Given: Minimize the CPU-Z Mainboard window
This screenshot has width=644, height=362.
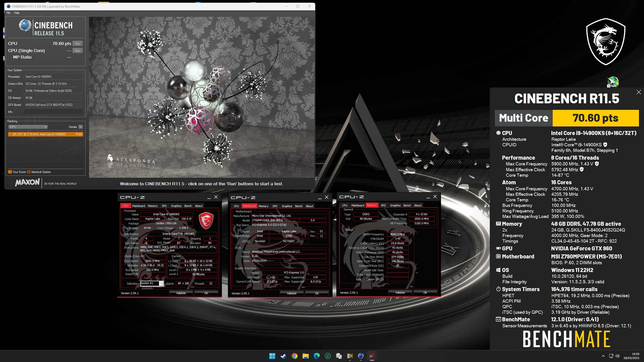Looking at the screenshot, I should point(320,198).
